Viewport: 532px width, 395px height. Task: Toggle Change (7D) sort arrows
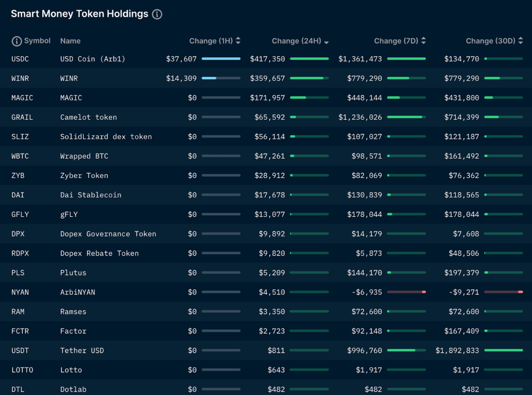pyautogui.click(x=423, y=41)
